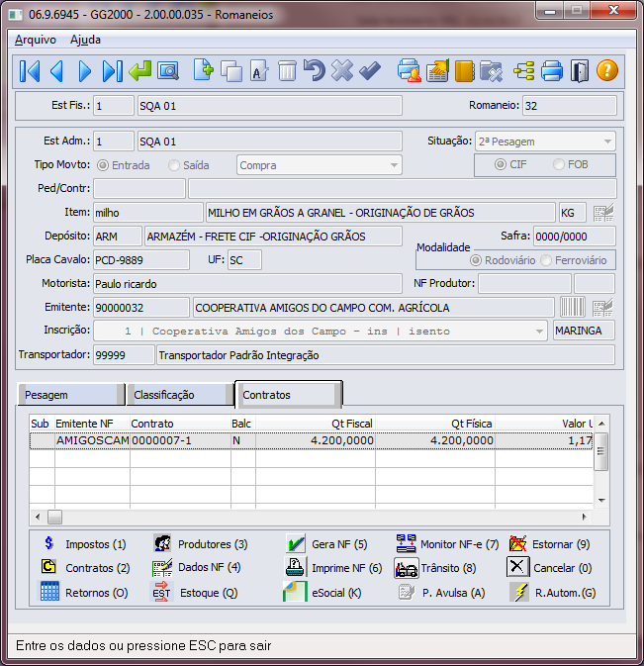This screenshot has height=666, width=644.
Task: Click the Placa Cavalo input field
Action: (141, 260)
